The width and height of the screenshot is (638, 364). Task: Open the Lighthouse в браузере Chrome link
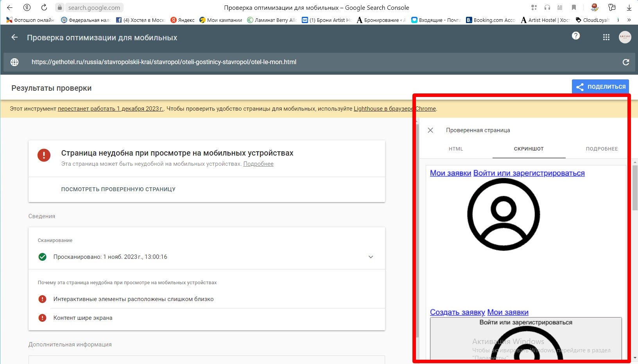click(395, 109)
